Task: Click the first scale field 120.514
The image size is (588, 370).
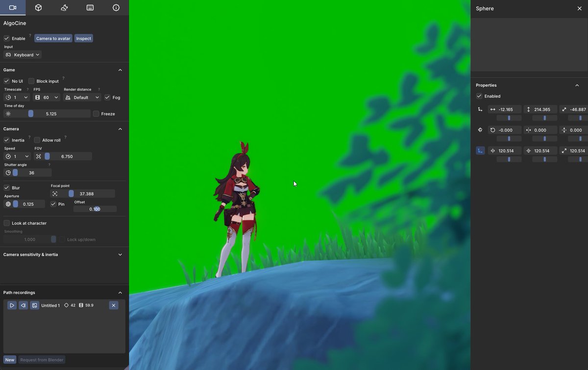Action: point(504,151)
